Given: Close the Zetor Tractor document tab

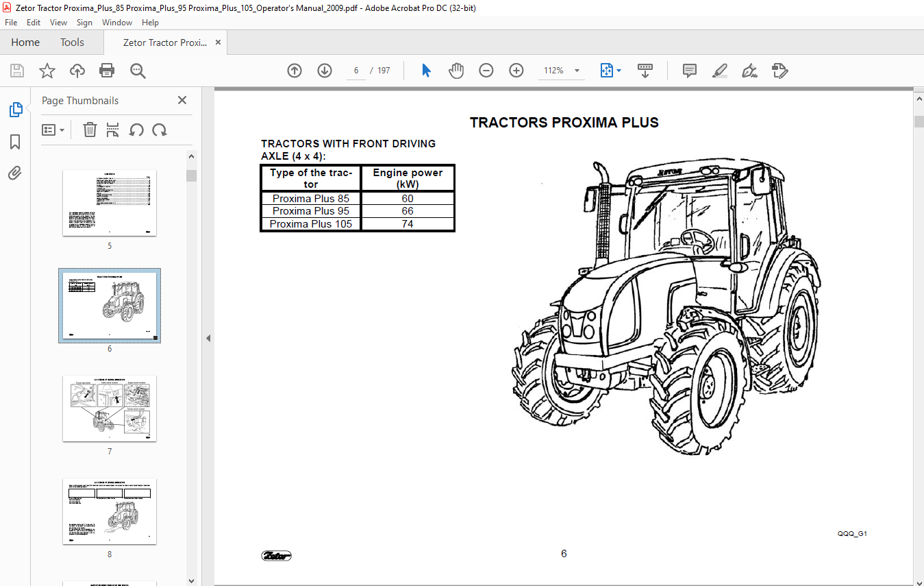Looking at the screenshot, I should 218,42.
